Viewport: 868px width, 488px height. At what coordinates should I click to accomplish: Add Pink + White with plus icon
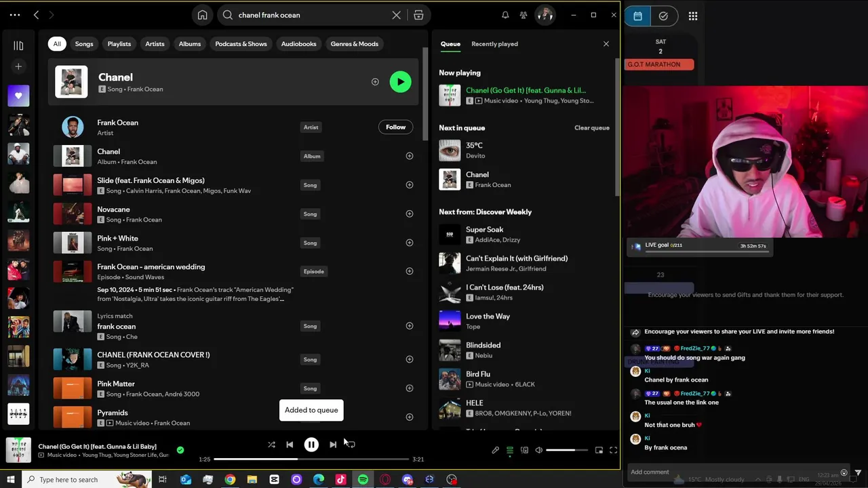(x=409, y=243)
